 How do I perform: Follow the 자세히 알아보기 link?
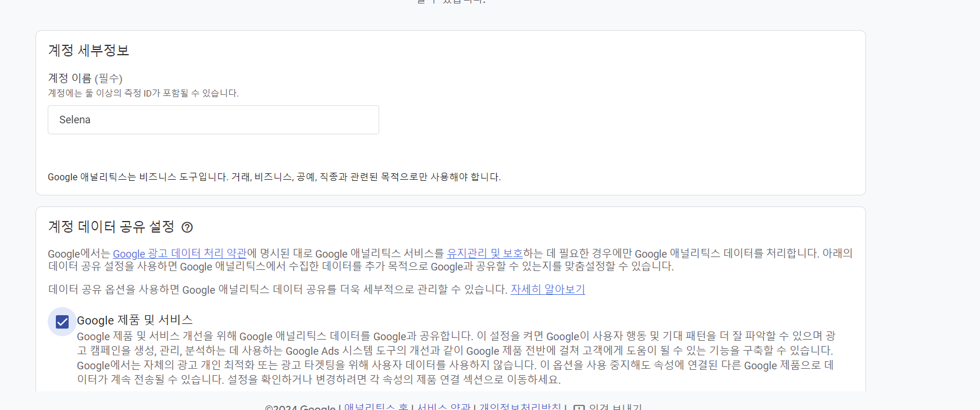(x=548, y=290)
